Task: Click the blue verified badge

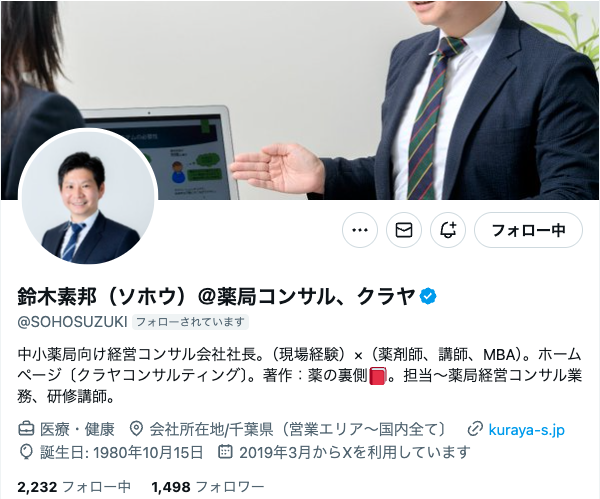Action: click(428, 297)
